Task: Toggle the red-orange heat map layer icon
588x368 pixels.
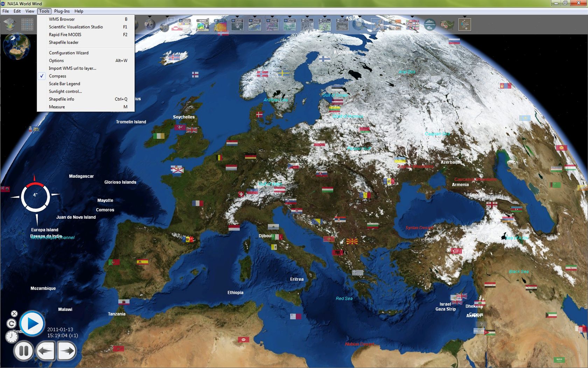Action: coord(220,25)
